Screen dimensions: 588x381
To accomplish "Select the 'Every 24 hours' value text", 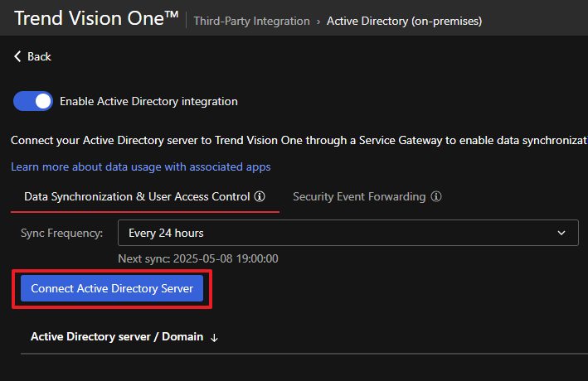I will [x=166, y=234].
